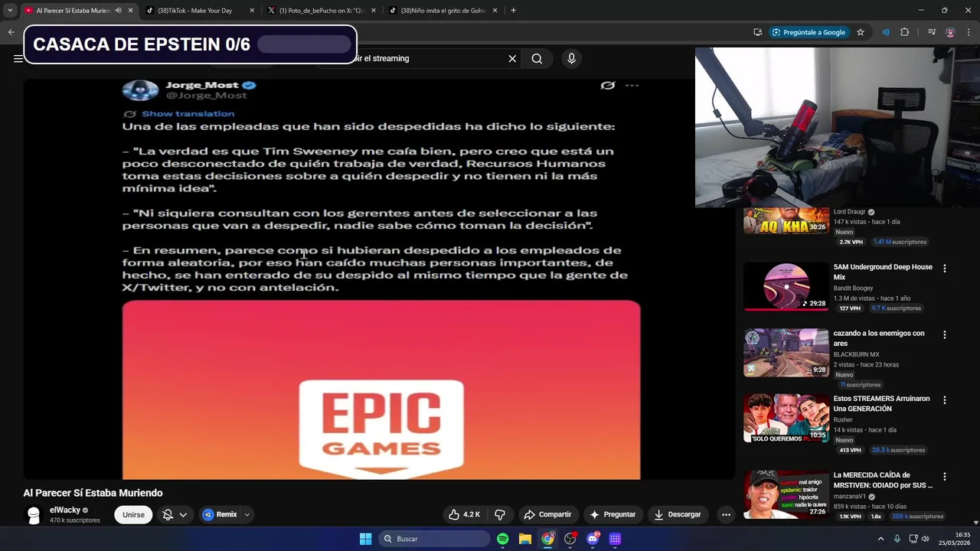Open more actions ellipsis under video
Viewport: 980px width, 551px height.
coord(726,514)
